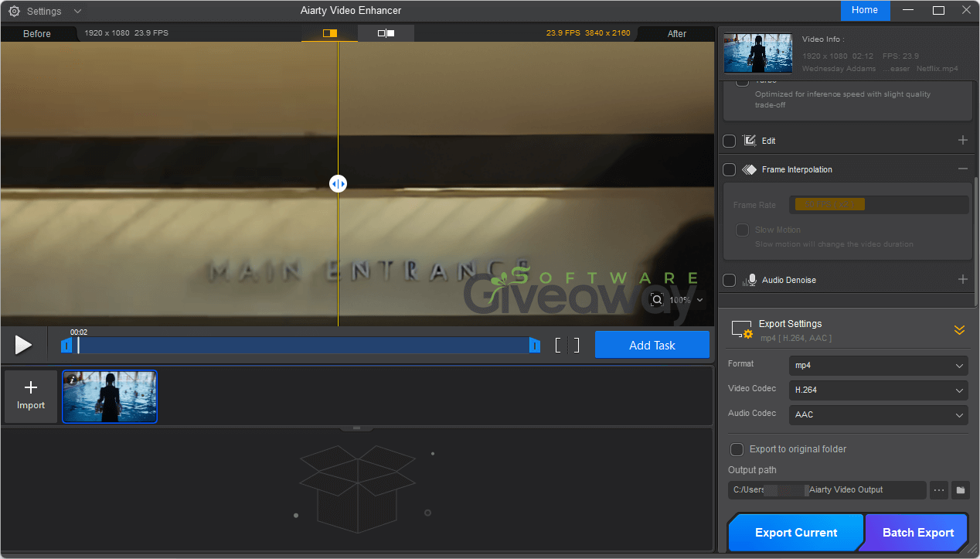Open the 100% zoom level dropdown
The width and height of the screenshot is (980, 559).
click(x=686, y=300)
